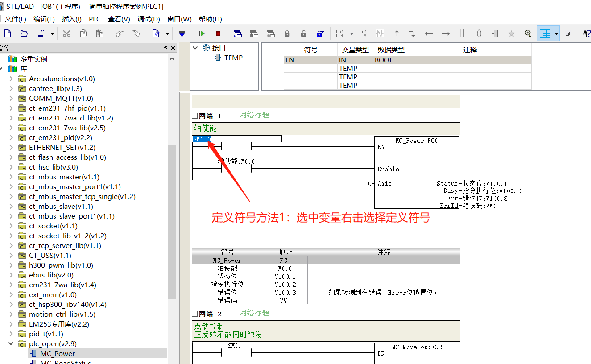Open the PLC menu
The height and width of the screenshot is (364, 591).
[x=95, y=19]
